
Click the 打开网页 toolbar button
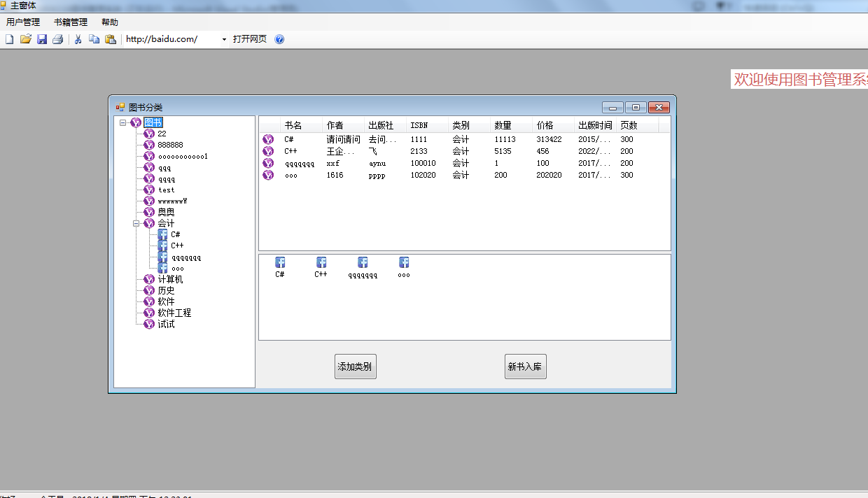(x=250, y=39)
